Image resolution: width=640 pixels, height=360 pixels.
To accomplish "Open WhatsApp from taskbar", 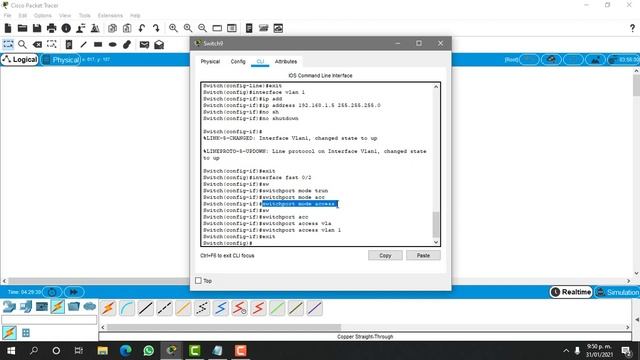I will click(149, 351).
